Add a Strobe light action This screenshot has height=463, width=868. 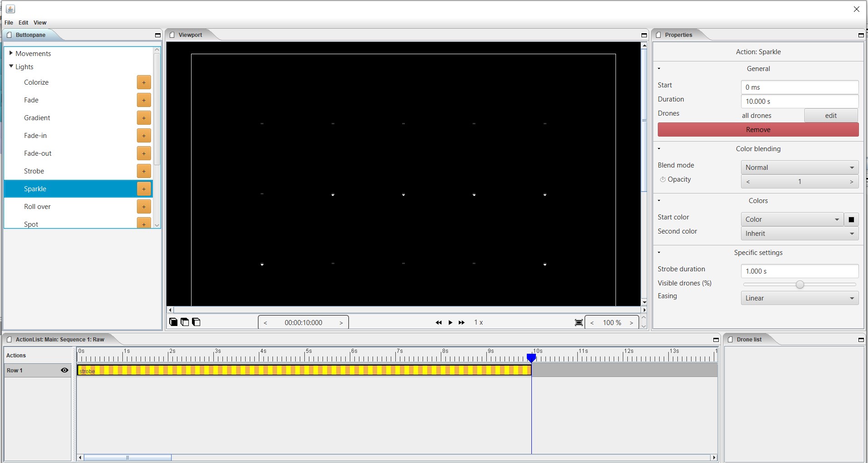pyautogui.click(x=144, y=171)
